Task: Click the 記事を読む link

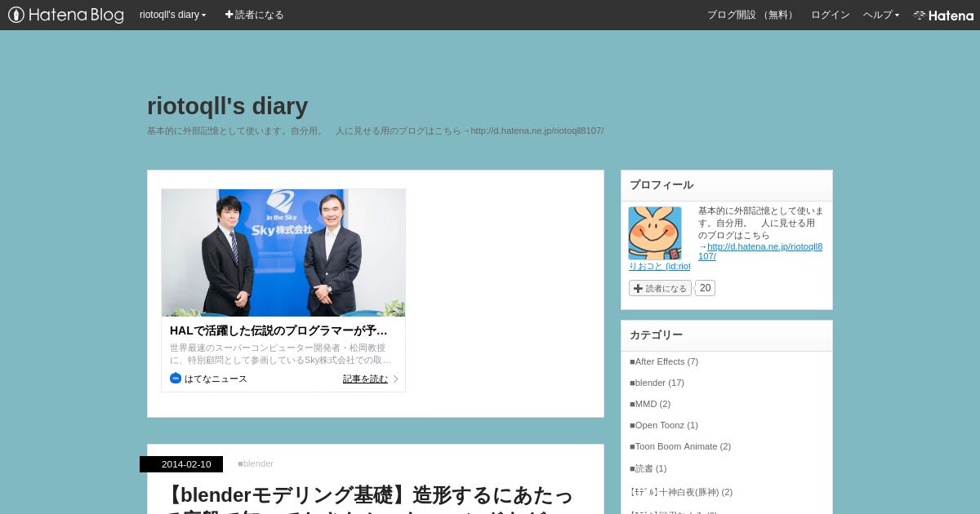Action: [365, 379]
